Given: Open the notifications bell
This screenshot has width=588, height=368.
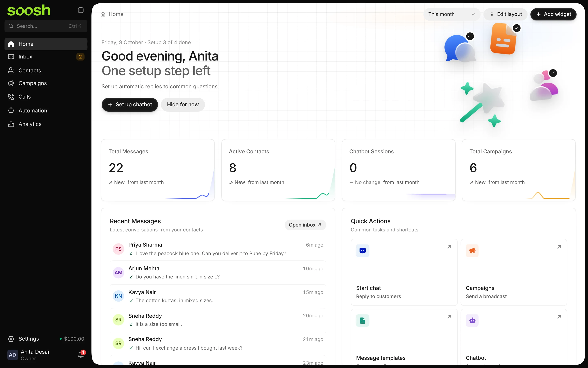Looking at the screenshot, I should 81,355.
